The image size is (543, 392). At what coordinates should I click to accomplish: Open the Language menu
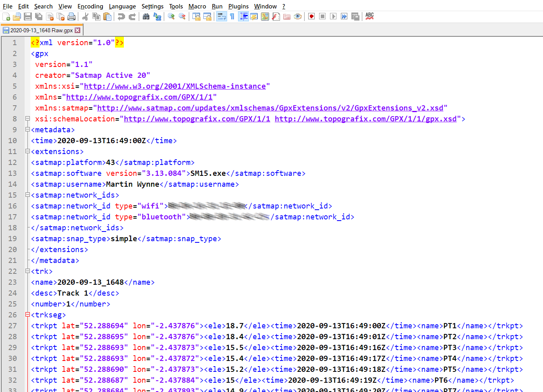[122, 6]
